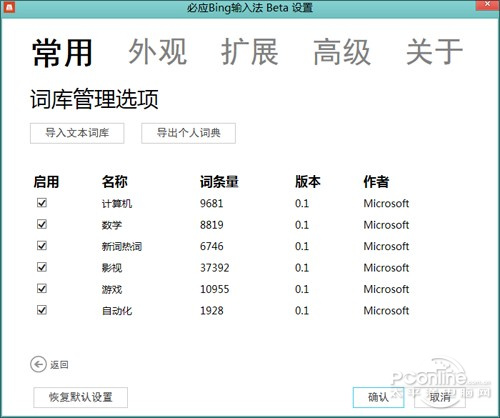Click the 词库管理选项 heading
Viewport: 500px width, 418px height.
(94, 99)
